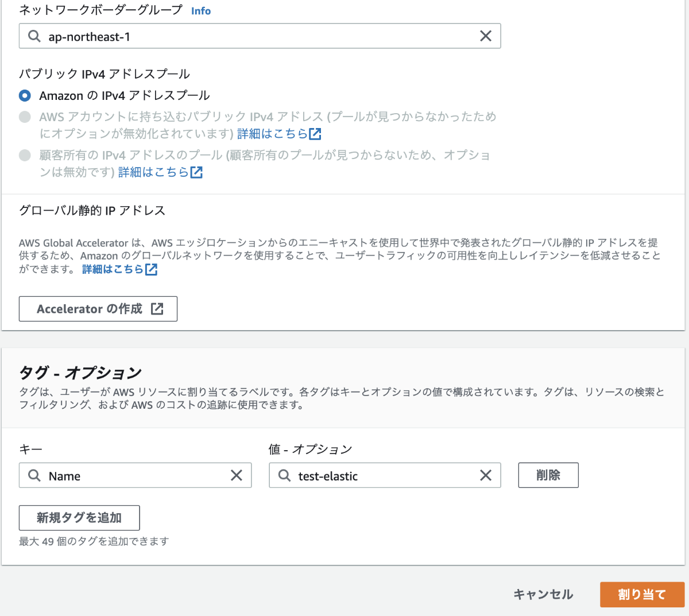Click search icon in tag value field
The height and width of the screenshot is (616, 689).
pyautogui.click(x=284, y=475)
